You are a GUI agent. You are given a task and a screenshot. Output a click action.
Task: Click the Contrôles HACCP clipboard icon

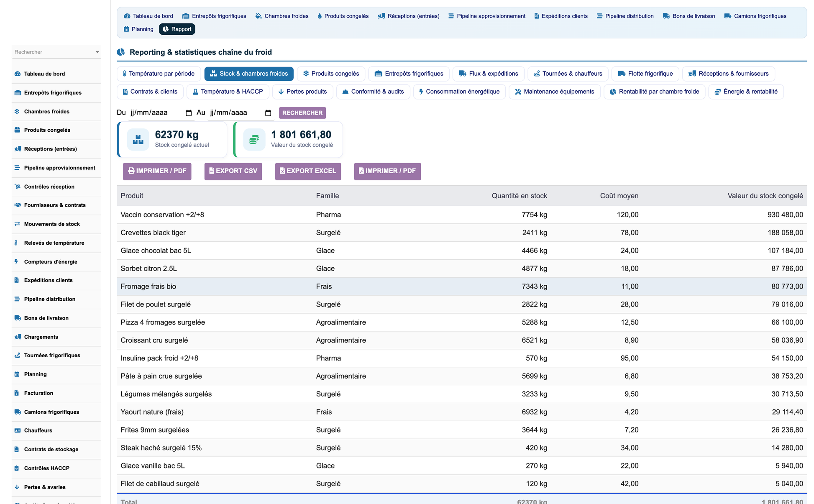coord(17,468)
